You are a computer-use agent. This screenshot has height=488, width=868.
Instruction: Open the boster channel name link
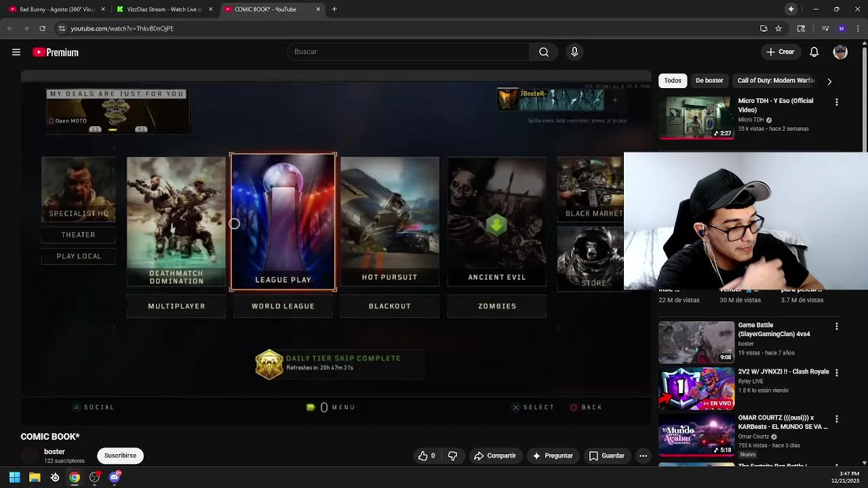click(x=54, y=451)
